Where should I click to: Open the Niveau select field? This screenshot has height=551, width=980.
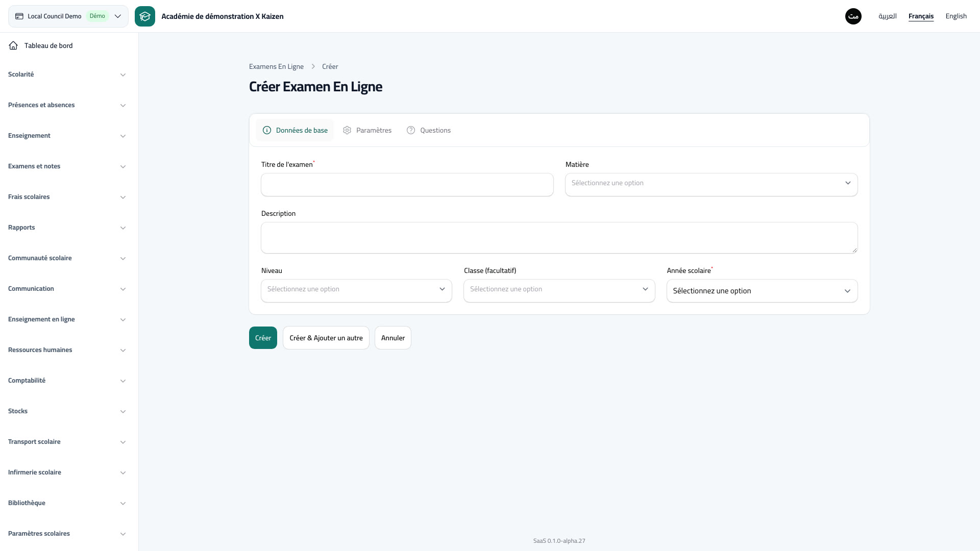[x=356, y=290]
